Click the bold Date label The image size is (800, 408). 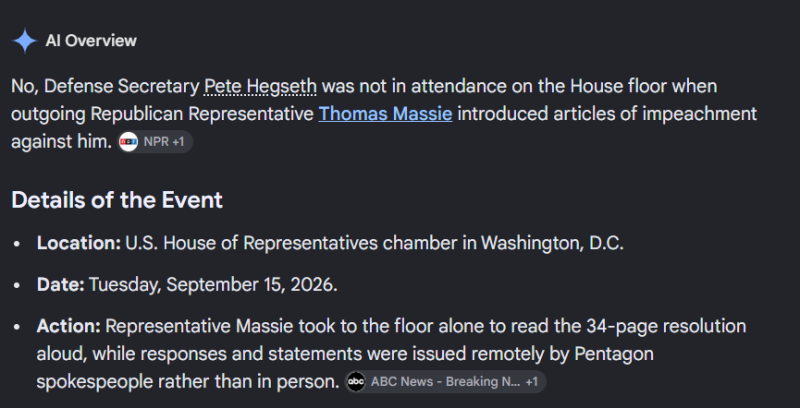click(x=60, y=284)
